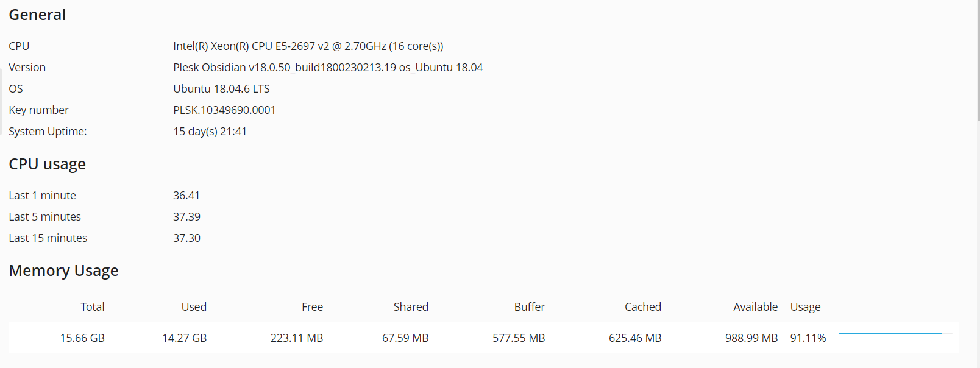The height and width of the screenshot is (368, 980).
Task: Click the Ubuntu 18.04.6 LTS value
Action: coord(221,89)
